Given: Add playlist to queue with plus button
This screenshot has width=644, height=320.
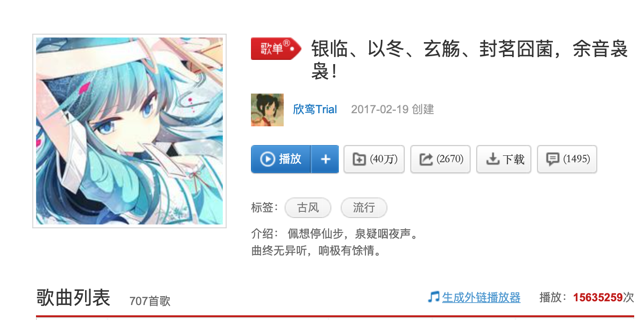Looking at the screenshot, I should (x=325, y=159).
